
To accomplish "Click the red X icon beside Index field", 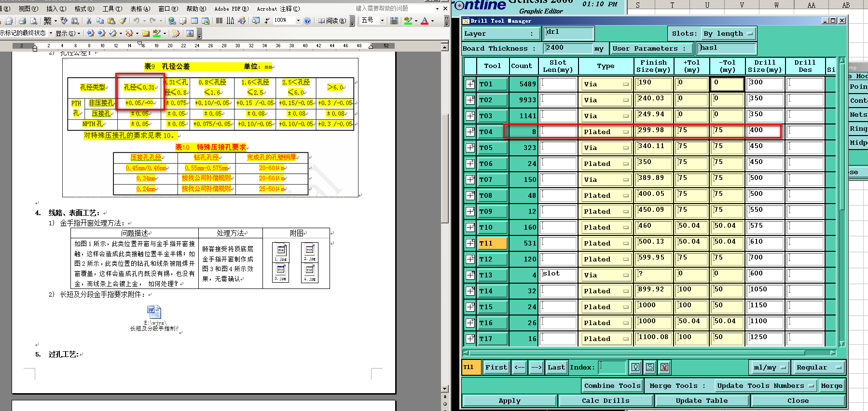I will pyautogui.click(x=664, y=367).
